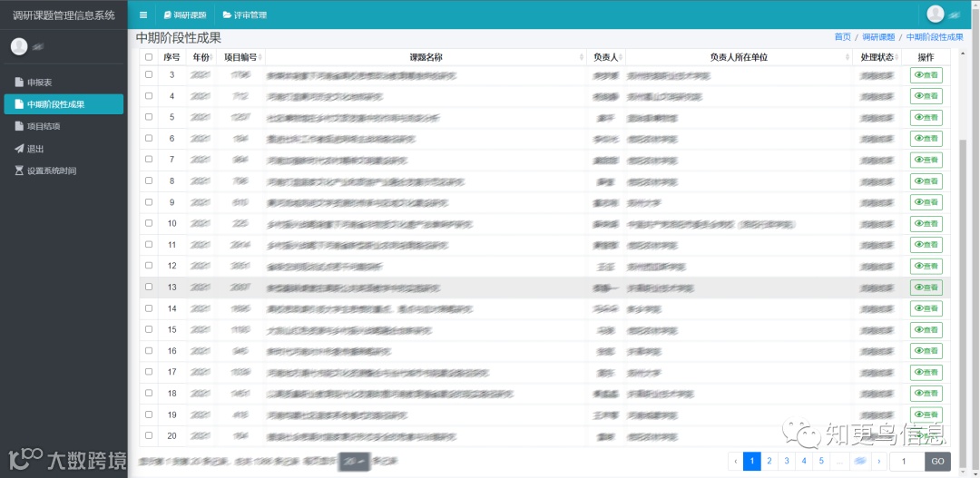Tick the checkbox for row 16
The height and width of the screenshot is (478, 980).
tap(149, 350)
